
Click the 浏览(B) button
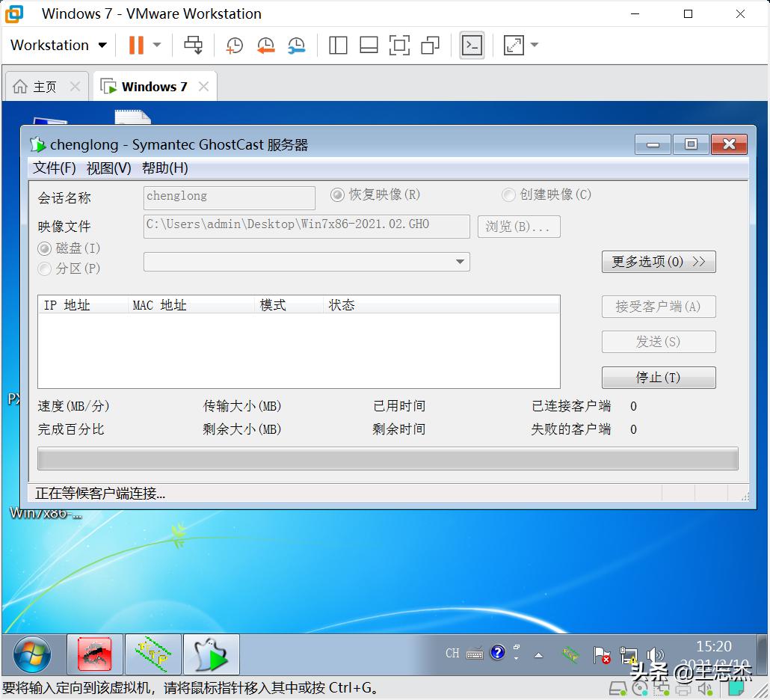pyautogui.click(x=518, y=227)
